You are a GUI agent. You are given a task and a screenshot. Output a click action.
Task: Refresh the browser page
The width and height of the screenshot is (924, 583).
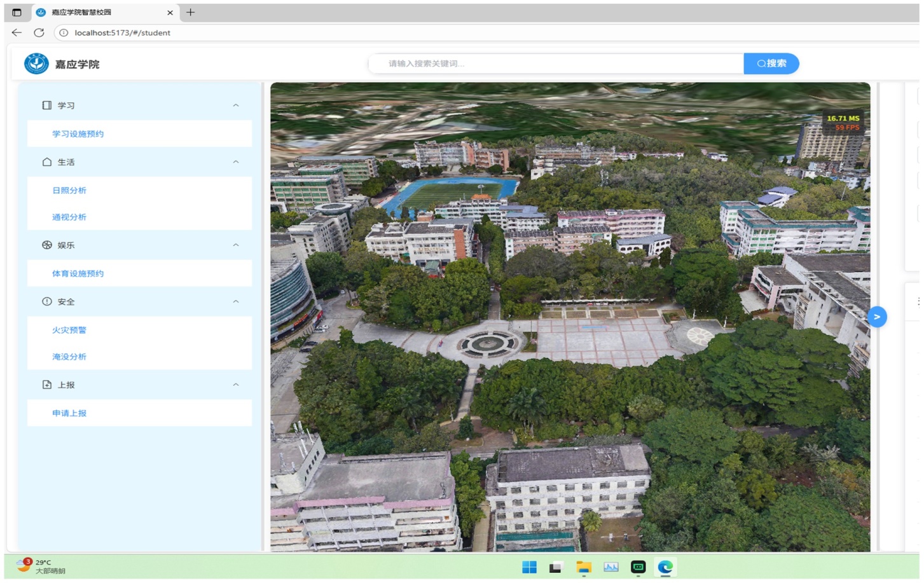[x=39, y=32]
